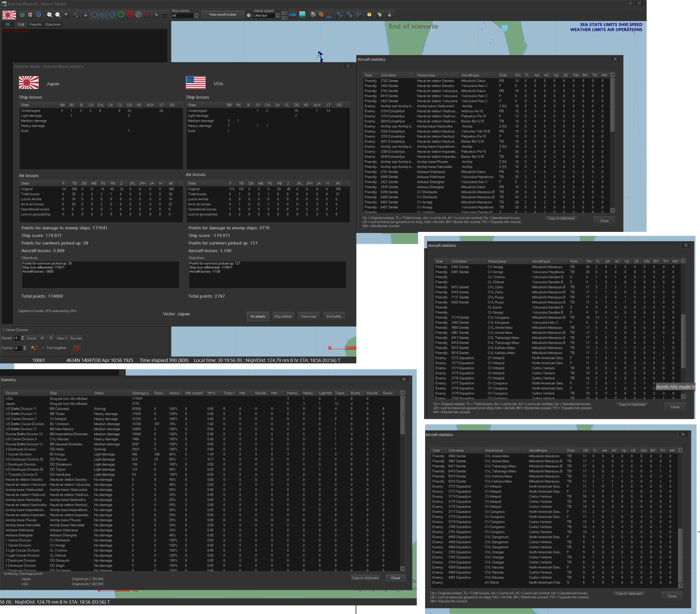
Task: Increase Speed with the spinner up arrow
Action: point(23,337)
